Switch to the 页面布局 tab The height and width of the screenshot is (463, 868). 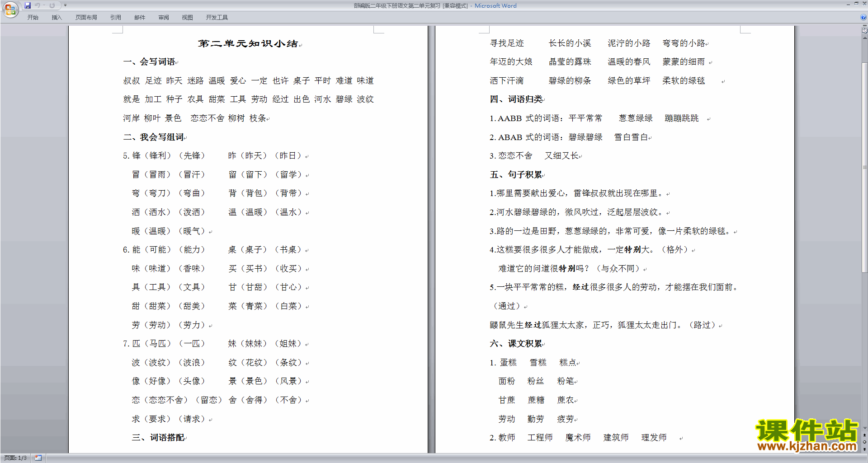point(86,17)
